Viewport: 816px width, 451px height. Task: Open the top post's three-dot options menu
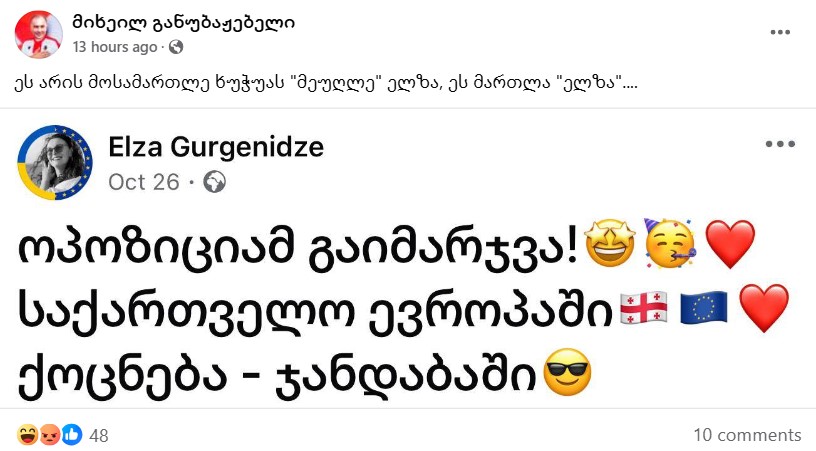click(x=780, y=32)
